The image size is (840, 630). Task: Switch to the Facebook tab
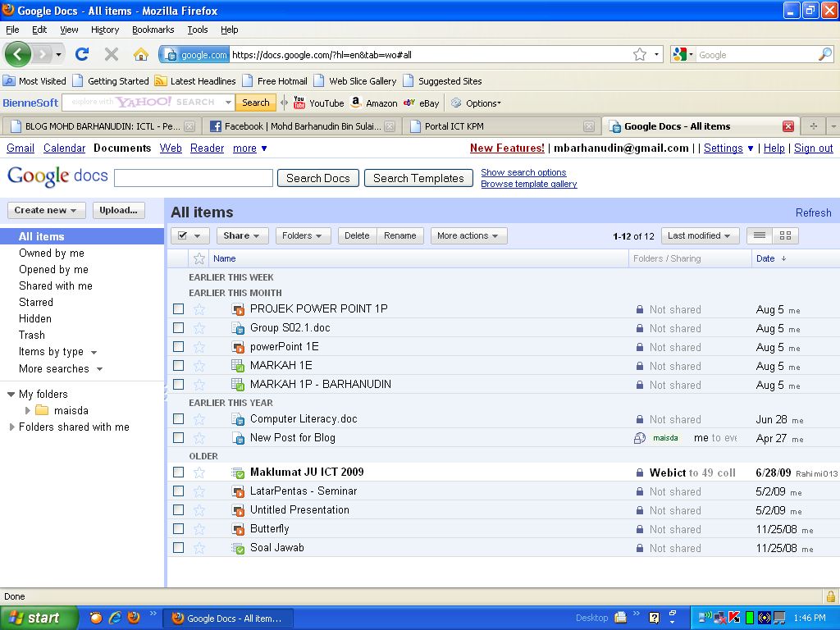click(x=302, y=126)
